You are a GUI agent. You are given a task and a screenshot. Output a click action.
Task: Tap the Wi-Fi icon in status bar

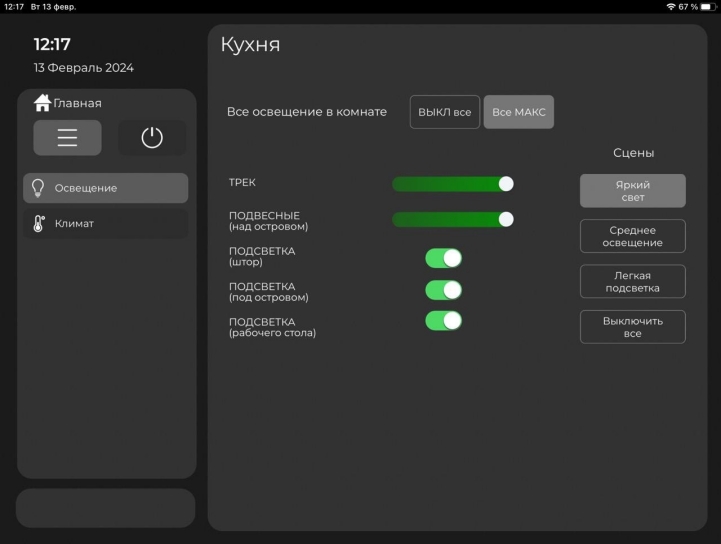point(670,7)
